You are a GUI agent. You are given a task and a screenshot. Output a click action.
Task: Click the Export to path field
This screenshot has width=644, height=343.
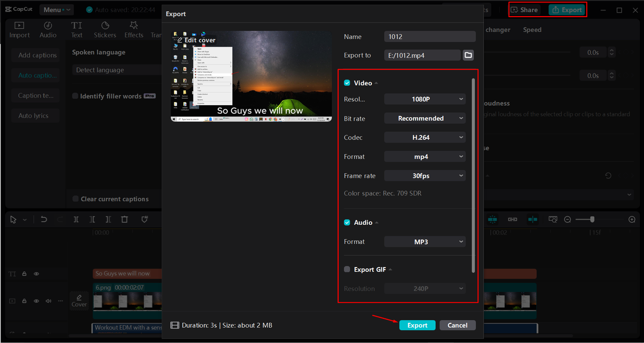[422, 55]
